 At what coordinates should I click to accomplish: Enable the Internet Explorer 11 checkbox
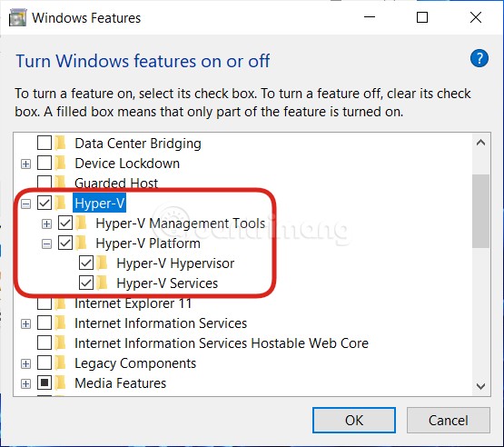click(x=44, y=303)
